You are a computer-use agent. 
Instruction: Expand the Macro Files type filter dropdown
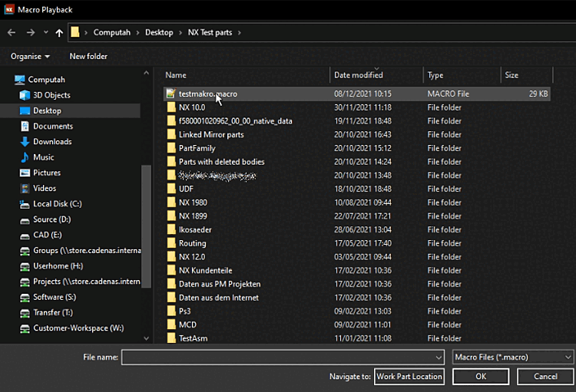[x=568, y=357]
